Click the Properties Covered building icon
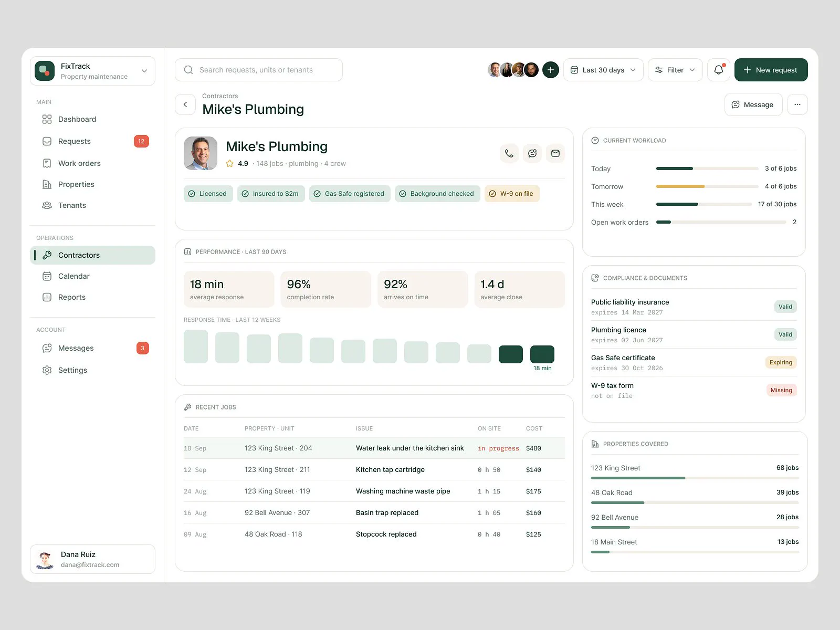The width and height of the screenshot is (840, 630). coord(595,444)
